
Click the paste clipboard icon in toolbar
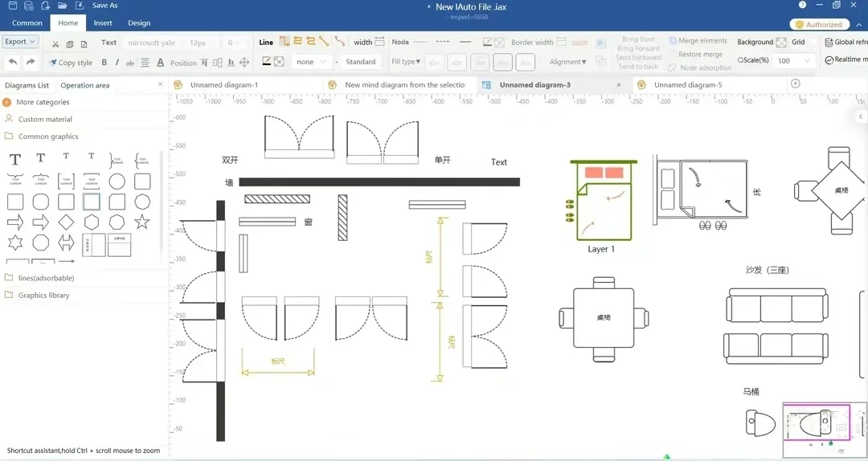point(84,43)
